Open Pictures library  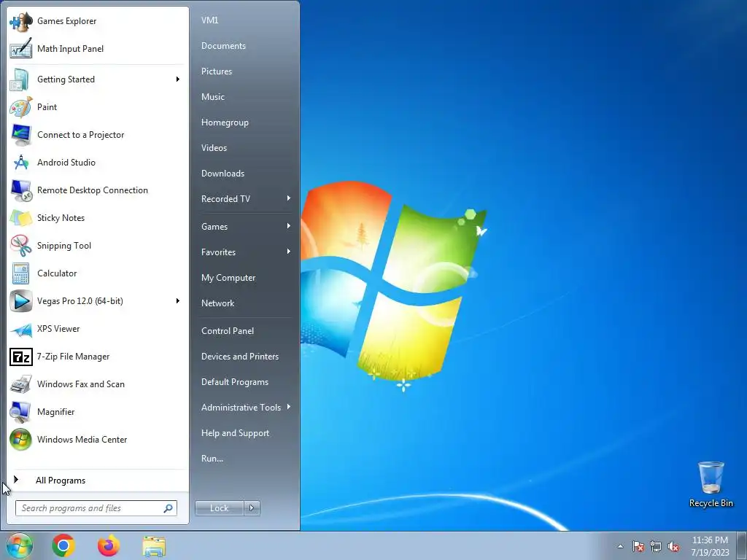[216, 71]
